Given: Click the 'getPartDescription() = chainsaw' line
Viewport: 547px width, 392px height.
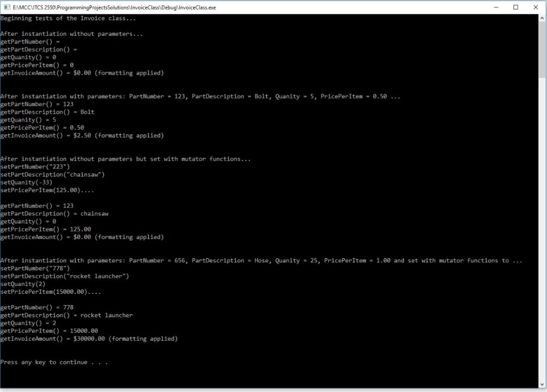Looking at the screenshot, I should pyautogui.click(x=54, y=214).
